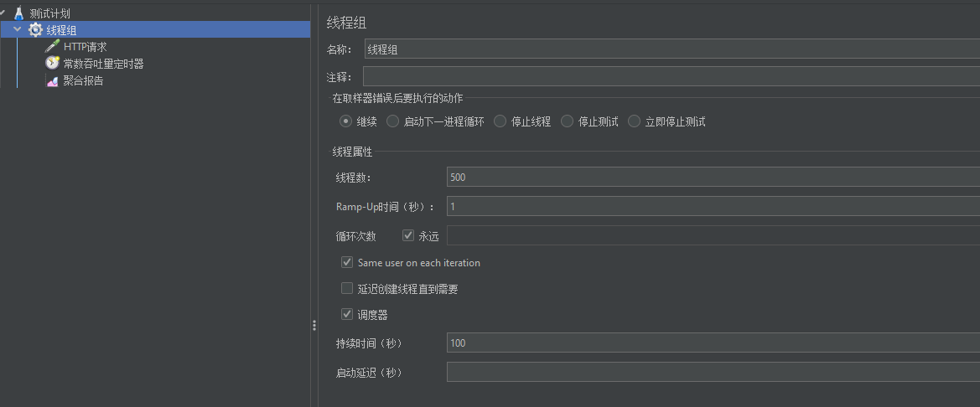Image resolution: width=980 pixels, height=407 pixels.
Task: Choose the 停止测试 radio option
Action: coord(568,121)
